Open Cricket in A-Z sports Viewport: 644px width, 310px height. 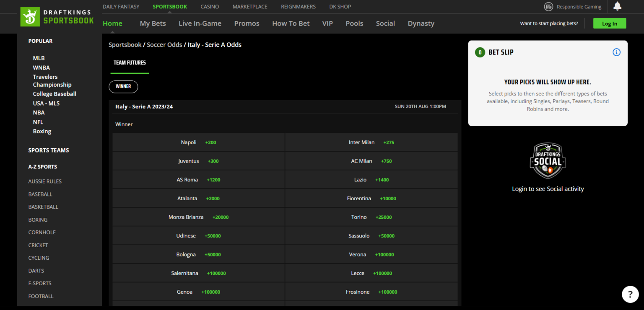tap(38, 245)
